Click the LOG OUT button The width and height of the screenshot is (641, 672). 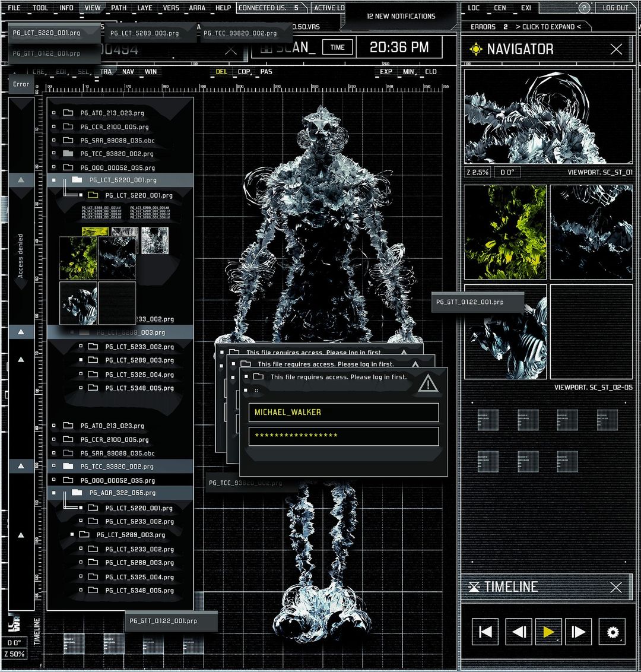coord(615,8)
